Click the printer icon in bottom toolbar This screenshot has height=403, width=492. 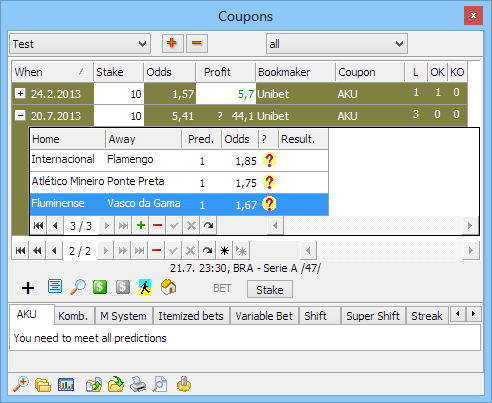coord(138,384)
